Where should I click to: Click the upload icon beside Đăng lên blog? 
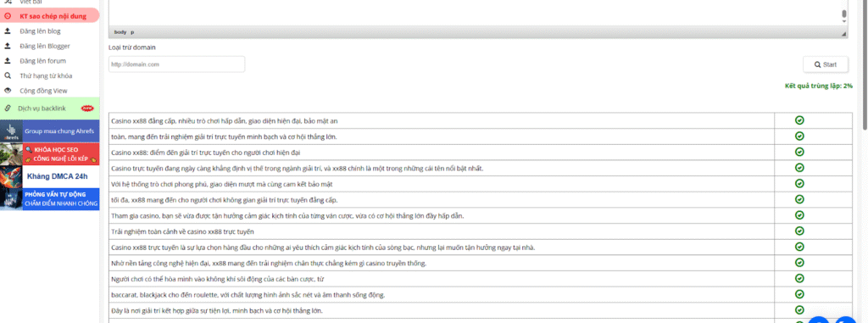pyautogui.click(x=8, y=31)
